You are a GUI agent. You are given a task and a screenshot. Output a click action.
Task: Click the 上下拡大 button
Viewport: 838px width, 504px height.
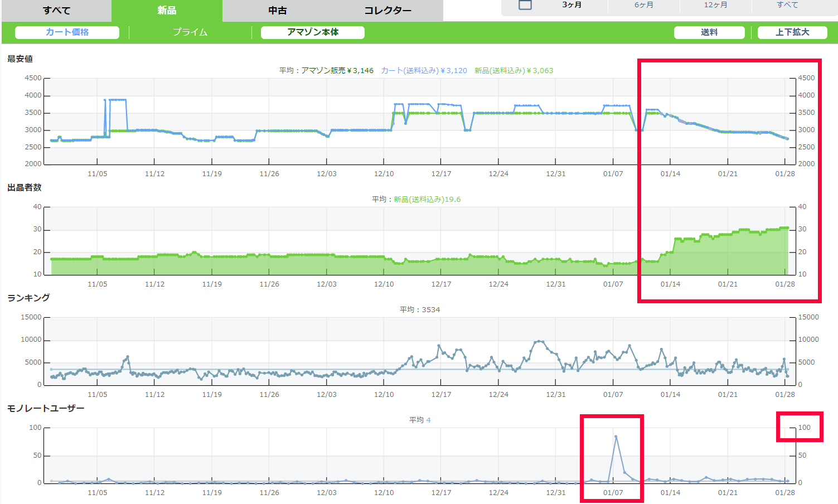792,32
